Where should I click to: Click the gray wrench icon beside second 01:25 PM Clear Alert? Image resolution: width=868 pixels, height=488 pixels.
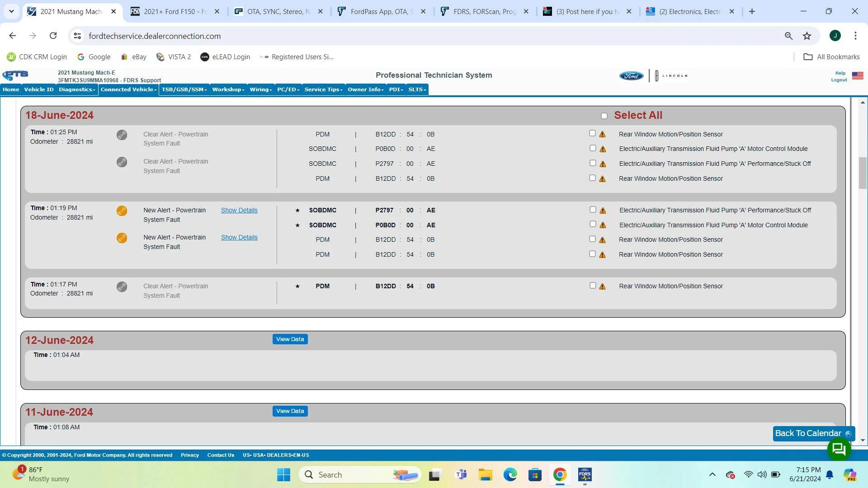pyautogui.click(x=122, y=162)
